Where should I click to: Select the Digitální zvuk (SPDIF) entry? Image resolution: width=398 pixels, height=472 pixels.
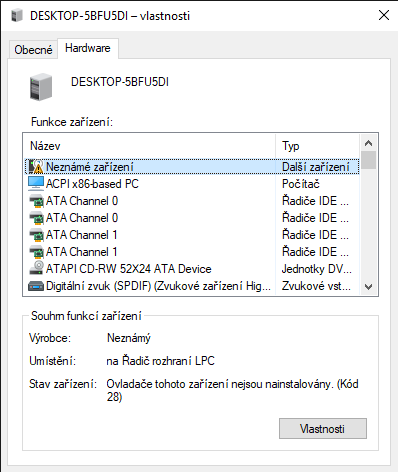click(158, 286)
